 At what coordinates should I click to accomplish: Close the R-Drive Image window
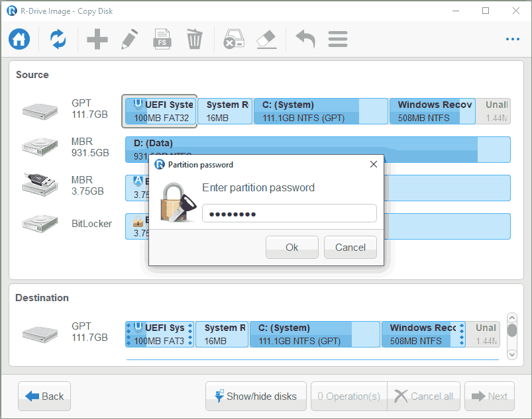tap(515, 11)
